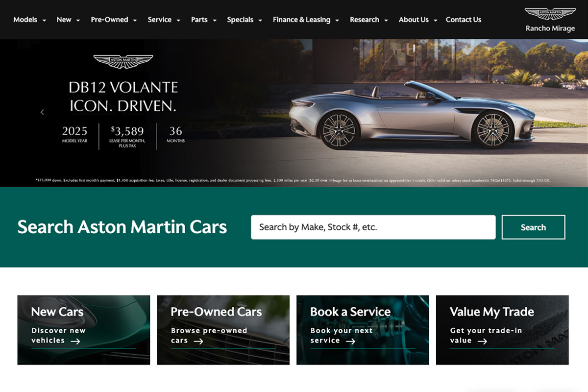Image resolution: width=588 pixels, height=392 pixels.
Task: Expand the Research menu
Action: click(x=369, y=20)
